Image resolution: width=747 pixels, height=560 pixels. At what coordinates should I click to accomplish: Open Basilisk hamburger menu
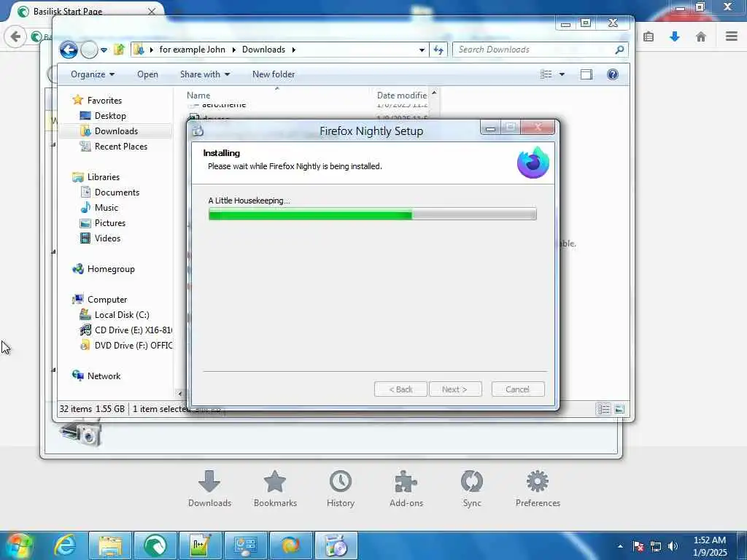[x=732, y=36]
